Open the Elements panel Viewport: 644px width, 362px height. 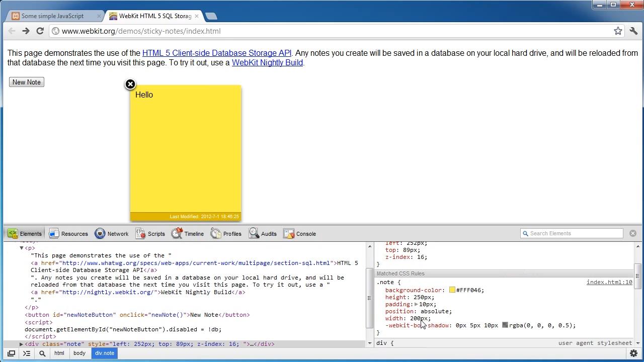click(x=25, y=234)
